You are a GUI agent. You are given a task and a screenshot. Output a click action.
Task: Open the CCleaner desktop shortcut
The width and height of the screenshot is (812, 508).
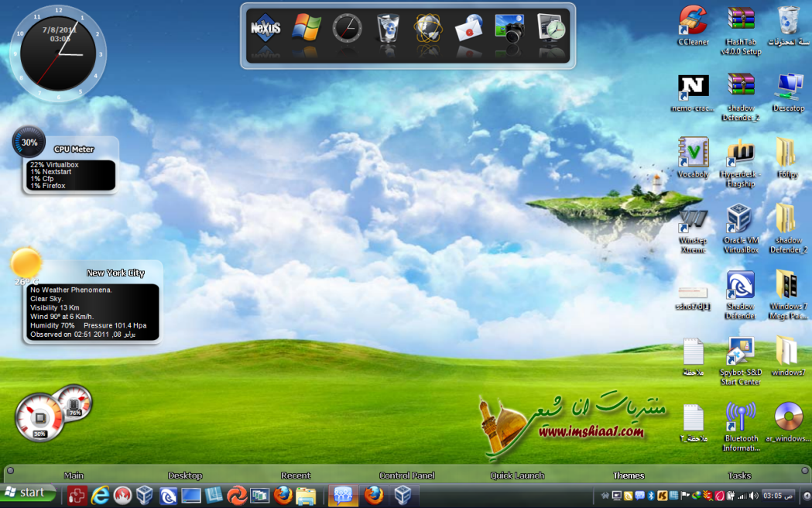(x=693, y=26)
